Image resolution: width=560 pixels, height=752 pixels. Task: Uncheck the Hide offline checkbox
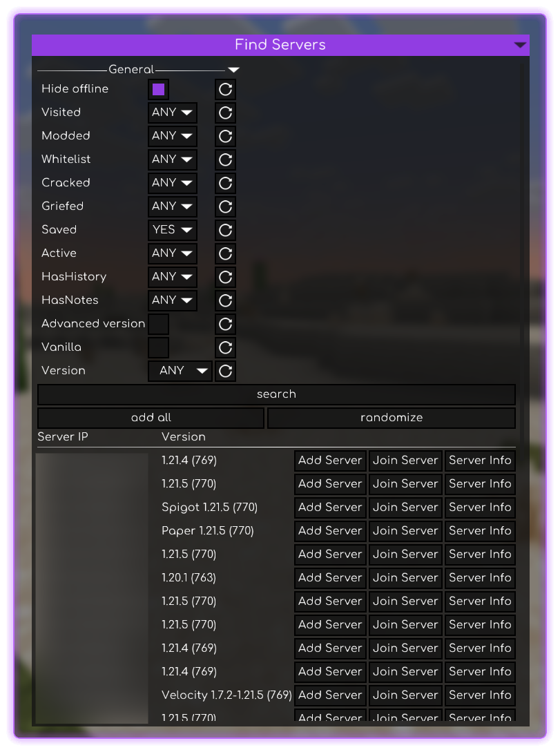coord(159,89)
